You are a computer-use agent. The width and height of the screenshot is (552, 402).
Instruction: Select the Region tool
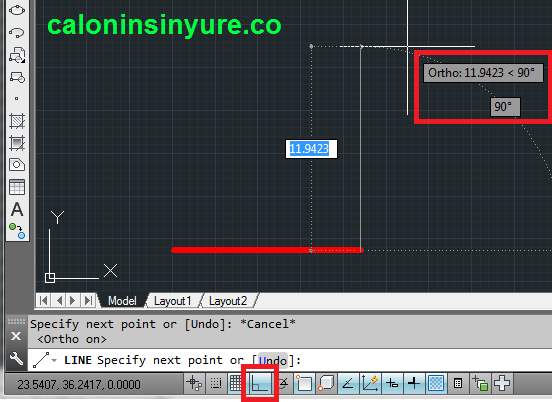pyautogui.click(x=17, y=165)
